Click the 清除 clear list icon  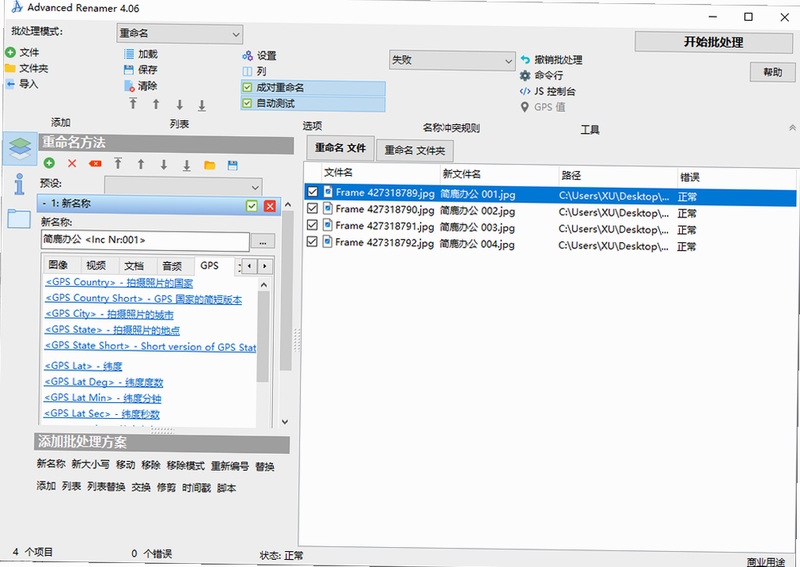[130, 86]
